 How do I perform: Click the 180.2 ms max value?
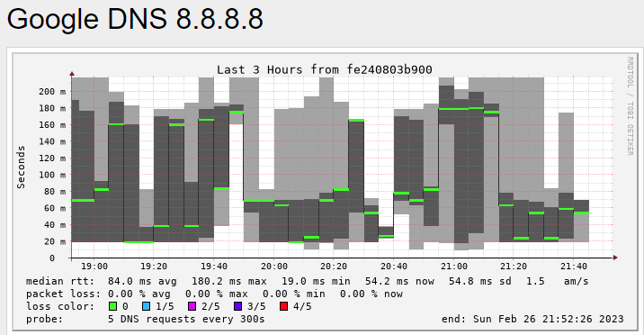click(x=229, y=282)
